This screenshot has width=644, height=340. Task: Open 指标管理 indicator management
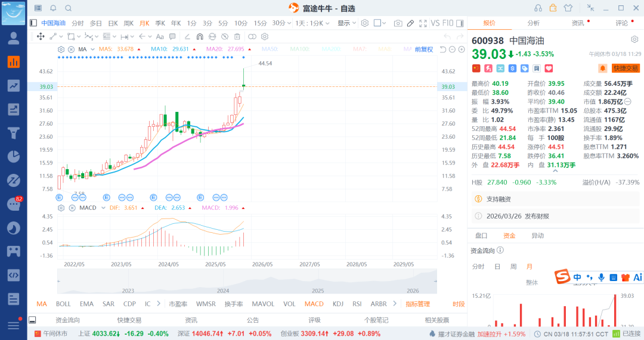pos(417,304)
